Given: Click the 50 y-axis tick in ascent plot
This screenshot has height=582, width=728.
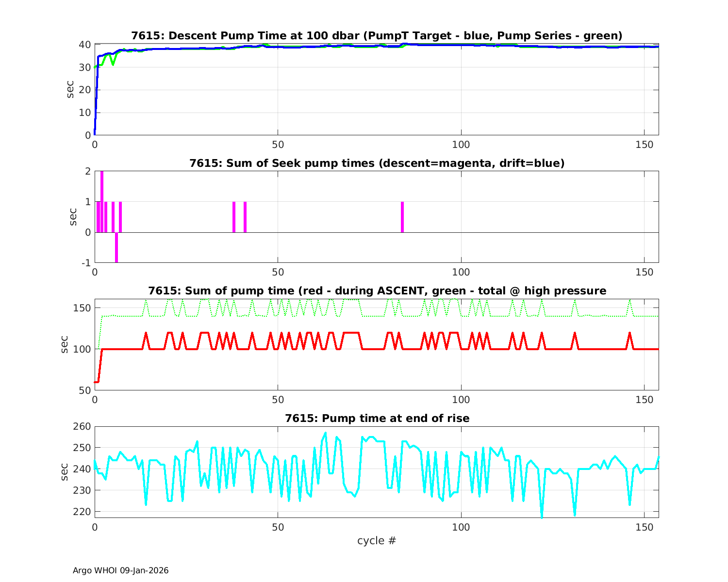Looking at the screenshot, I should point(85,390).
